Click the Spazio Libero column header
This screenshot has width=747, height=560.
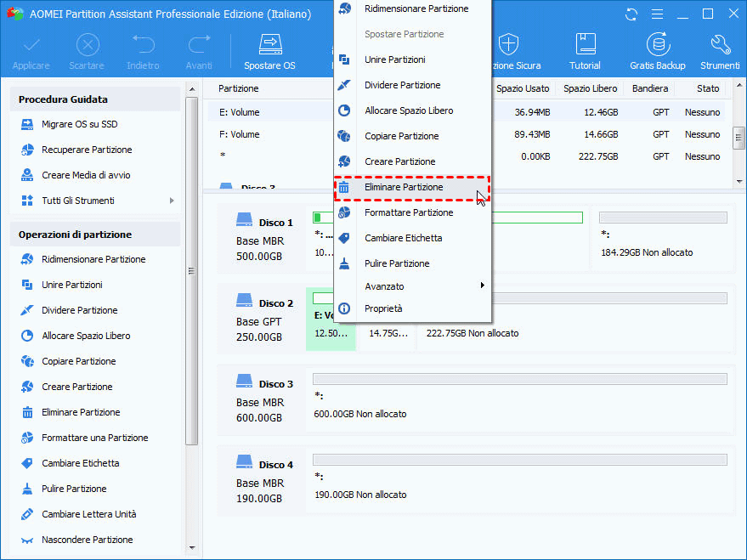click(x=591, y=88)
